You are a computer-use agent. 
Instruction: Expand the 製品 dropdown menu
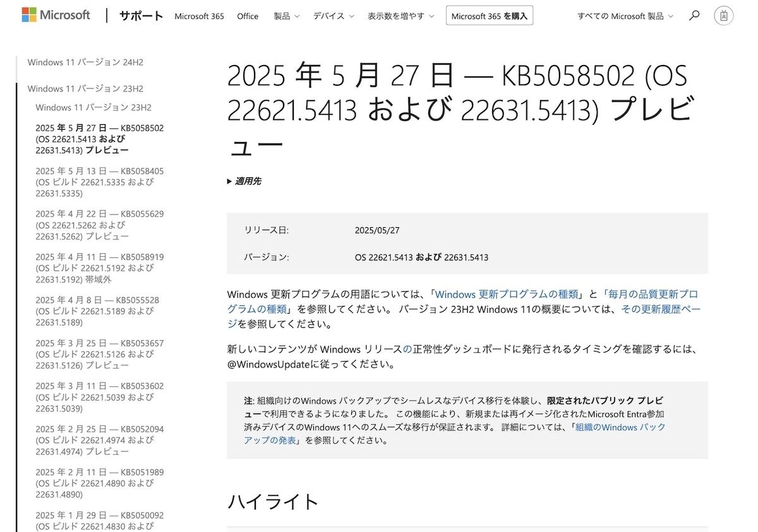pyautogui.click(x=286, y=16)
